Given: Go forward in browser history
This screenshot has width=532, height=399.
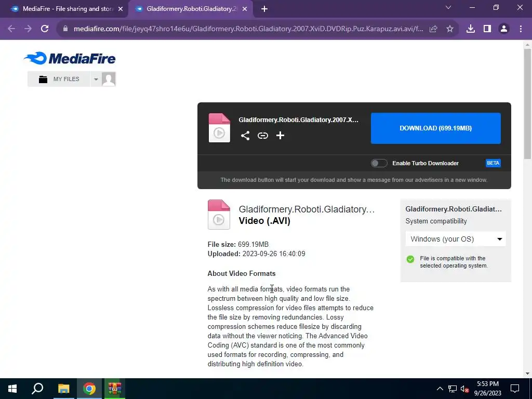Looking at the screenshot, I should (x=28, y=29).
